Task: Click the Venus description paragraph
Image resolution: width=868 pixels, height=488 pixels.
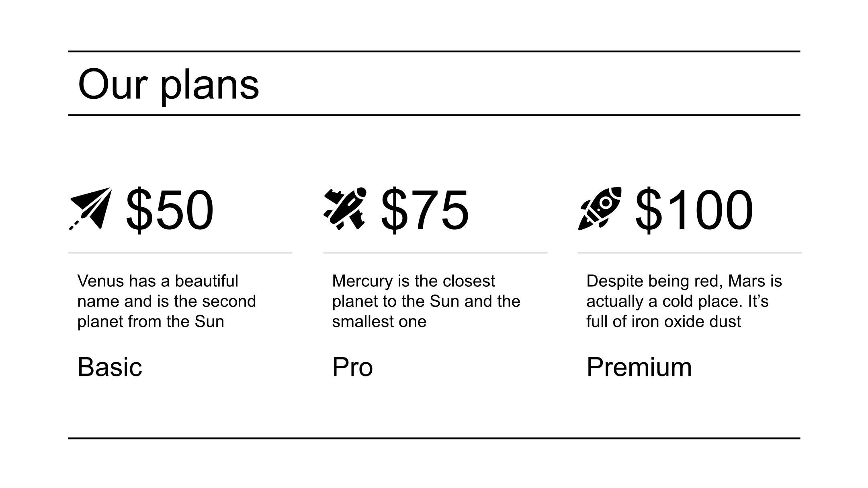Action: [x=166, y=301]
